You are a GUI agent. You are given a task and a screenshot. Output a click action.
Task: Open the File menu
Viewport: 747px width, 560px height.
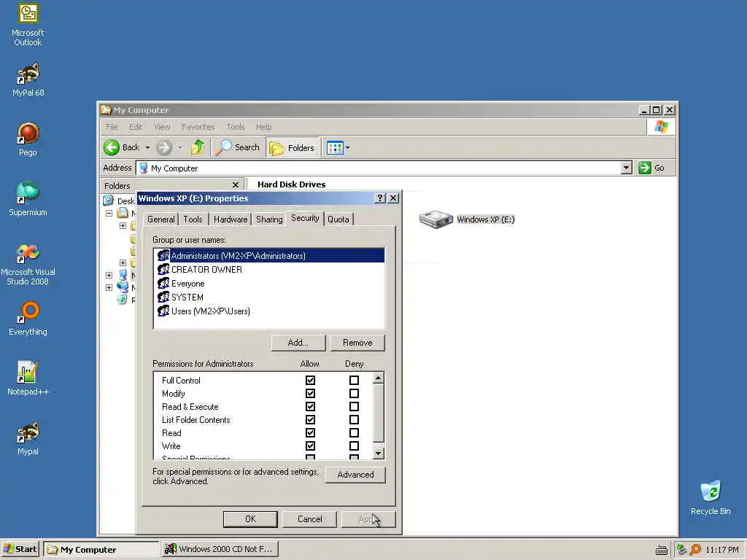tap(112, 127)
